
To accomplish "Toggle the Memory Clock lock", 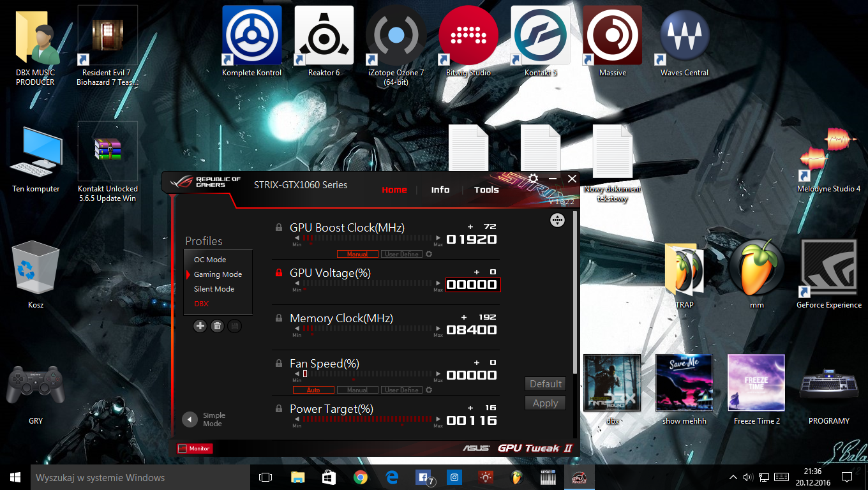I will pos(279,318).
